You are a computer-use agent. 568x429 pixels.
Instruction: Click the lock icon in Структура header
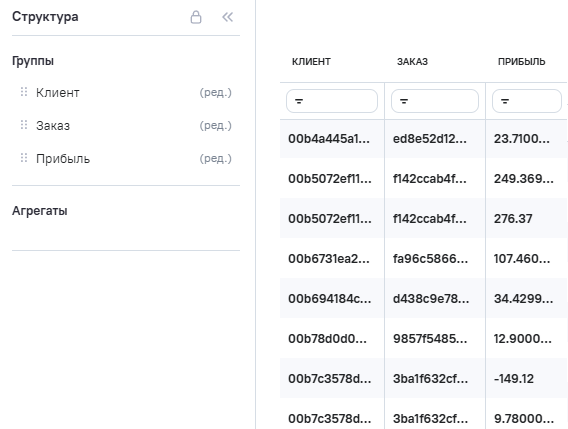tap(196, 17)
